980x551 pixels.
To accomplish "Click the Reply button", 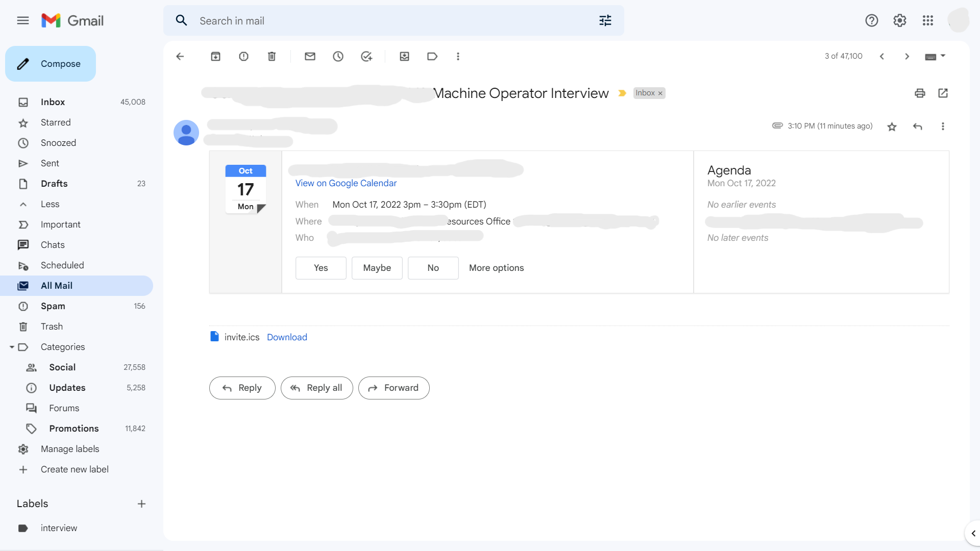I will click(242, 388).
